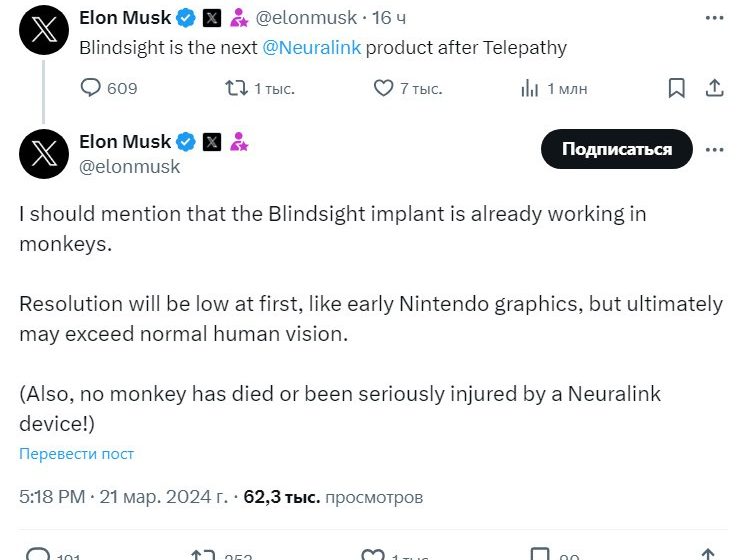Viewport: 747px width, 560px height.
Task: Open more options next to Подписаться button
Action: 714,149
